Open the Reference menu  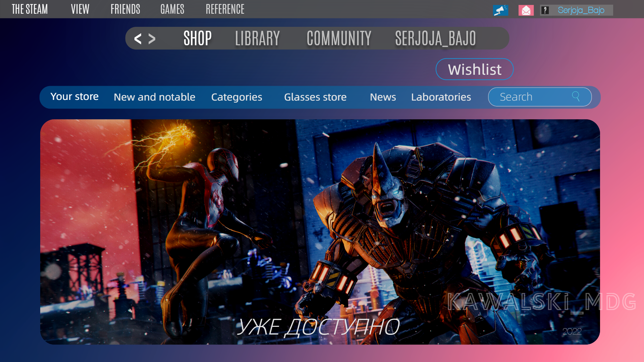point(225,9)
